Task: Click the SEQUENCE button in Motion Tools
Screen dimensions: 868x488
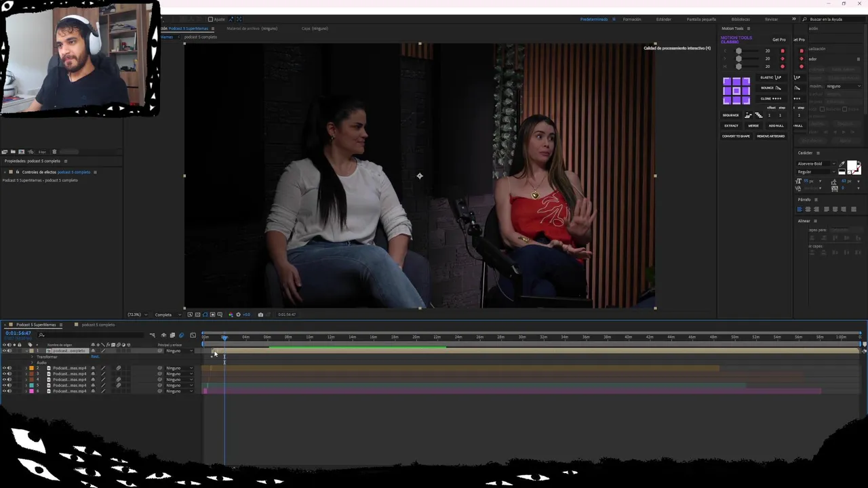Action: [730, 115]
